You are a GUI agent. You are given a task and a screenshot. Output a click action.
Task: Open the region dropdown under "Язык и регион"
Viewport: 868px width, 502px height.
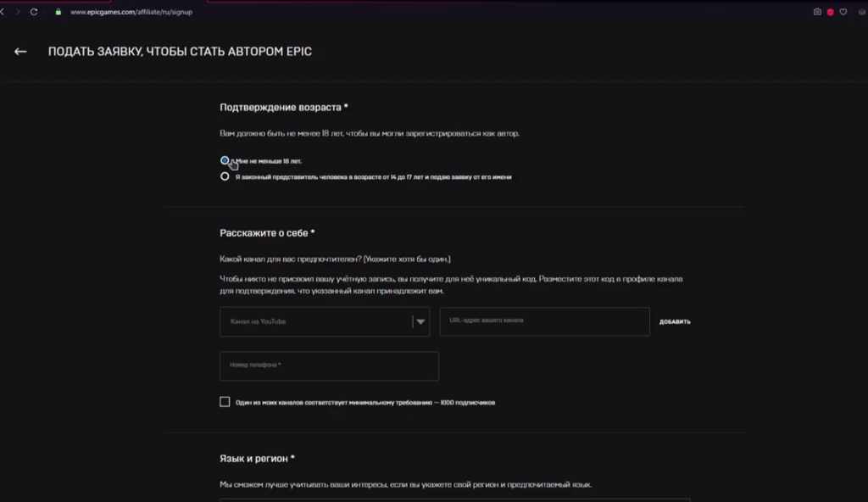click(454, 499)
